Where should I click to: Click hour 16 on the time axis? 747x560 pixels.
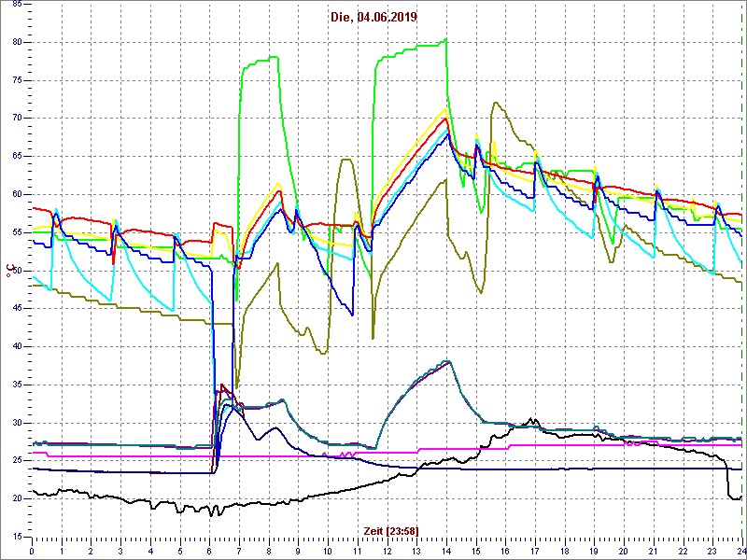point(505,551)
